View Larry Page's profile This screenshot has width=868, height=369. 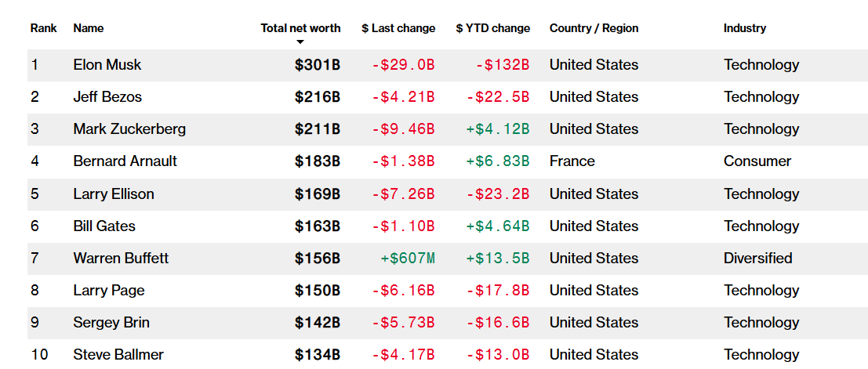109,290
